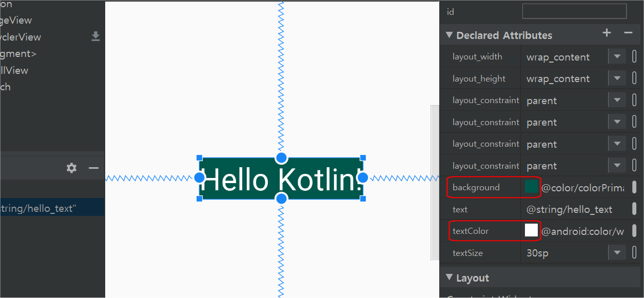
Task: Edit the @color/colorPrima background value
Action: pos(583,188)
